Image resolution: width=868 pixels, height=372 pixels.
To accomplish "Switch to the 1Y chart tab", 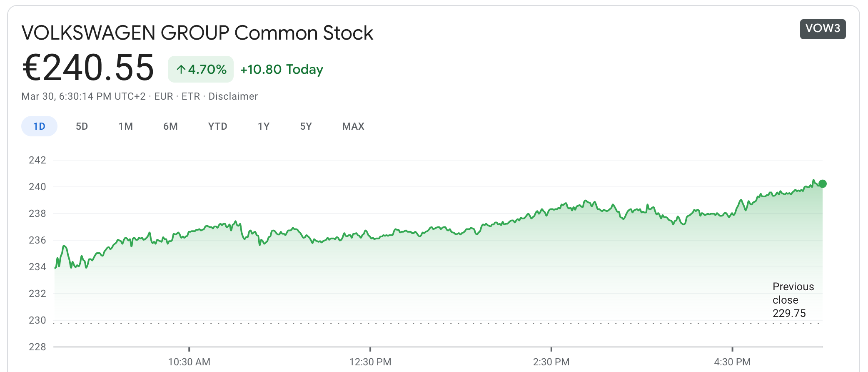I will (x=264, y=126).
